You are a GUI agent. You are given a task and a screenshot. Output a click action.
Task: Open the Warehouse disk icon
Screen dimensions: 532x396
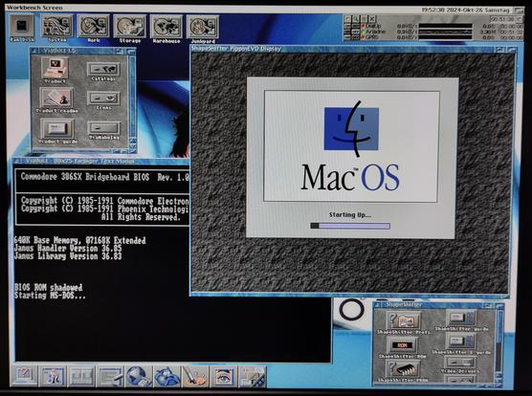tap(166, 26)
